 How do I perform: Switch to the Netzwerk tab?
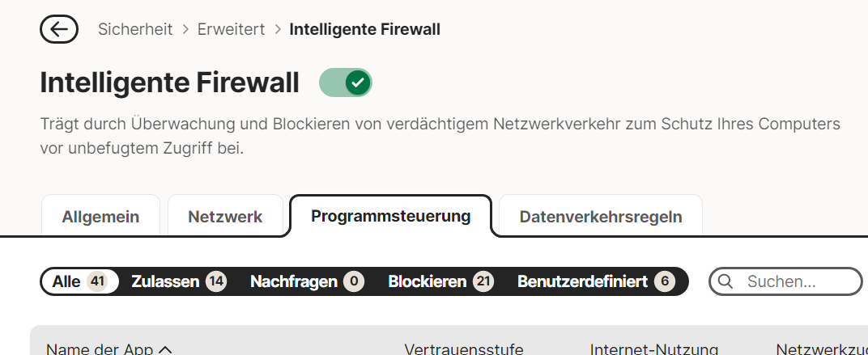[225, 217]
